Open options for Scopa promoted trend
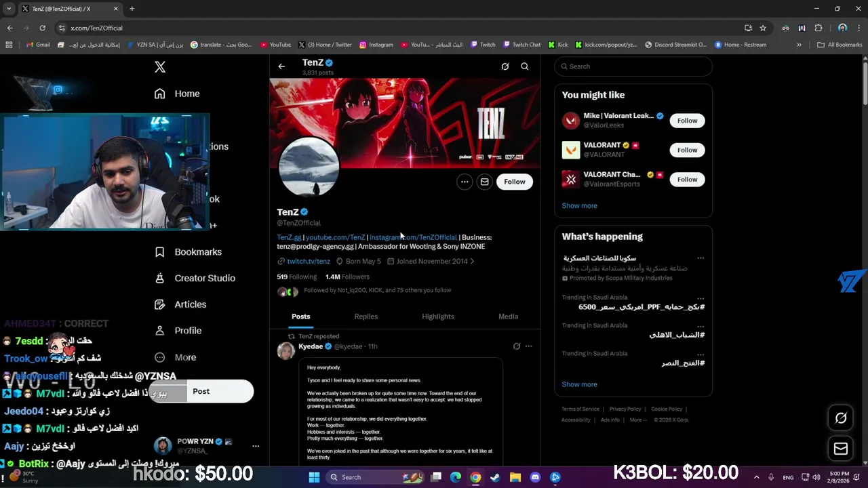Screen dimensions: 868x488 (x=701, y=258)
